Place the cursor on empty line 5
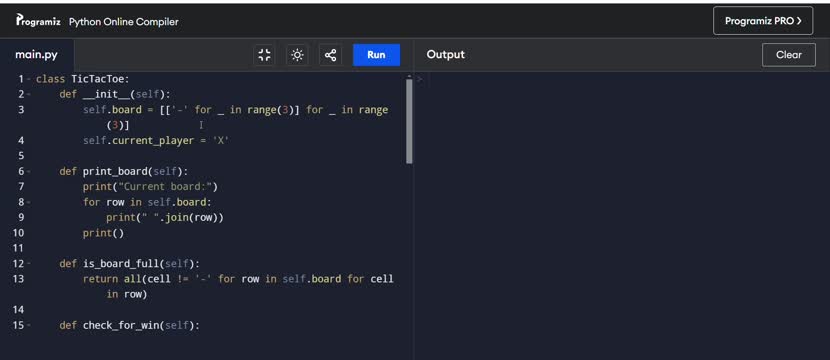This screenshot has height=360, width=830. coord(212,156)
